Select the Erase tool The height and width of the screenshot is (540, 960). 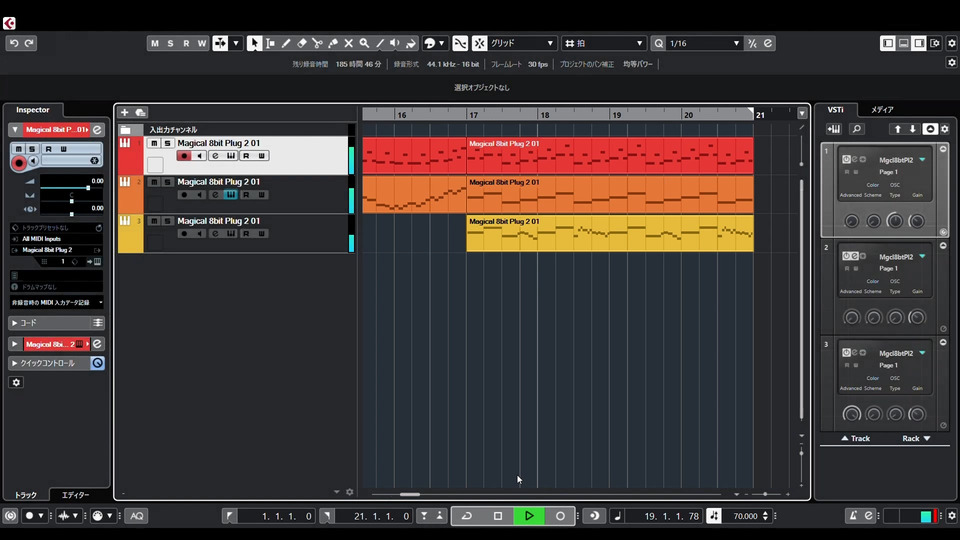click(302, 43)
